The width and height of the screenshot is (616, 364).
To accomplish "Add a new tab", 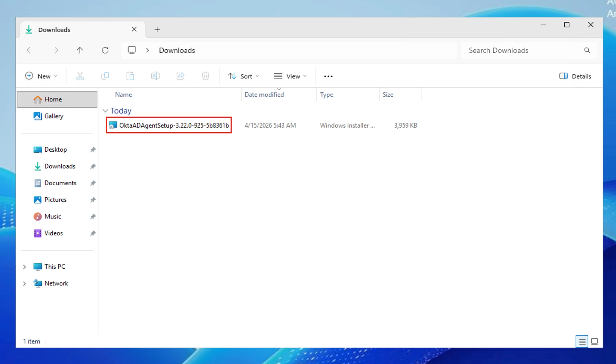I will [x=157, y=29].
